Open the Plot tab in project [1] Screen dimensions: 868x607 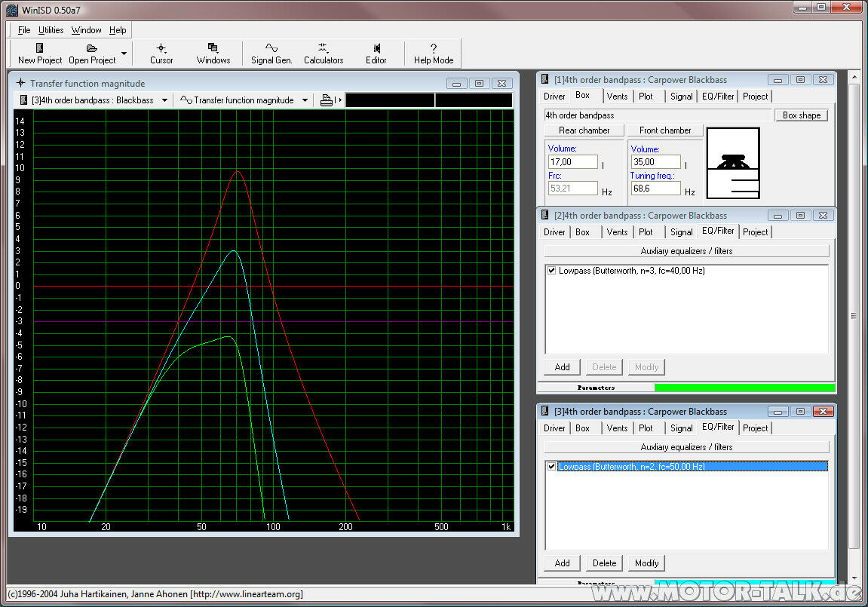646,97
